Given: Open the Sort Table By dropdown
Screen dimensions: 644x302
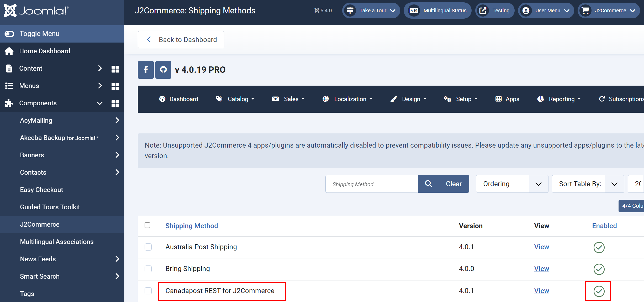Looking at the screenshot, I should point(588,184).
